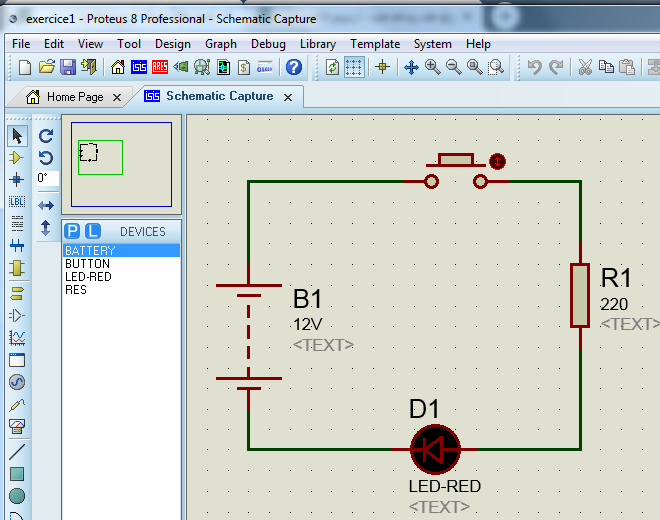
Task: Select BUTTON in the devices list
Action: click(87, 264)
